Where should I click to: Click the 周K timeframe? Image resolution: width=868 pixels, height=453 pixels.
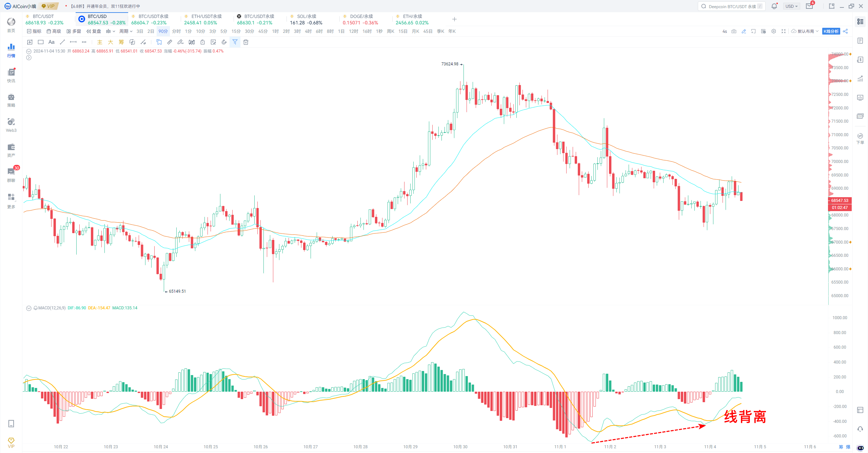point(391,31)
